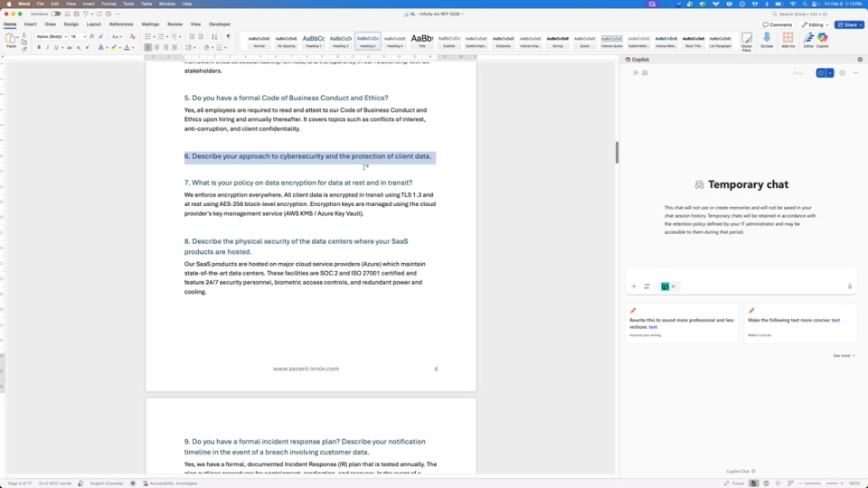
Task: Switch to the Review tab
Action: pyautogui.click(x=175, y=24)
